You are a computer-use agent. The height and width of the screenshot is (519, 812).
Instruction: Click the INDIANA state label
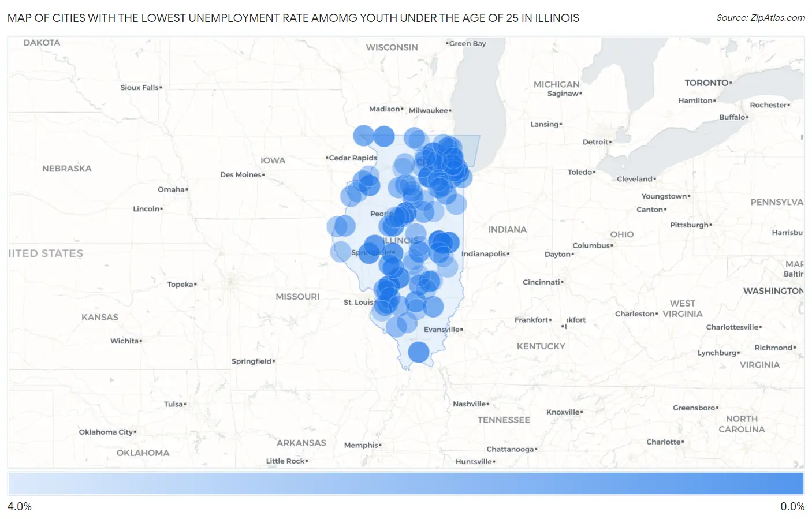508,230
